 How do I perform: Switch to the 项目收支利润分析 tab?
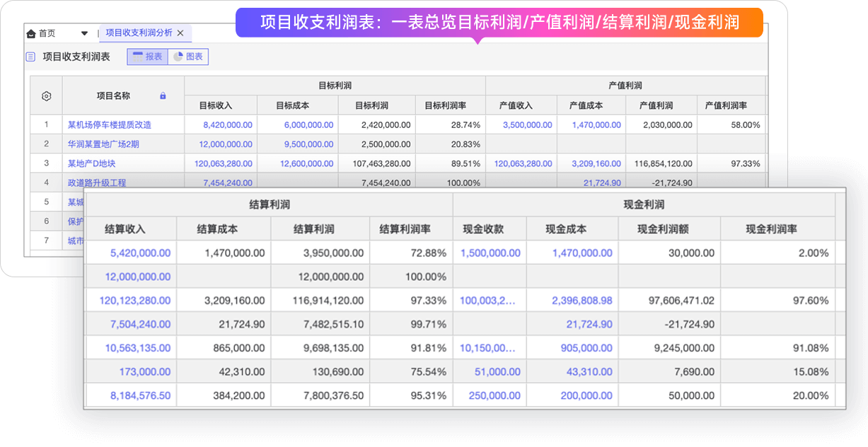139,33
